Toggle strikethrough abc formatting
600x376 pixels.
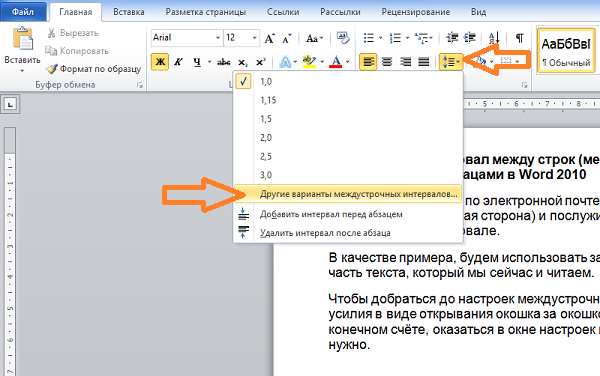coord(224,62)
